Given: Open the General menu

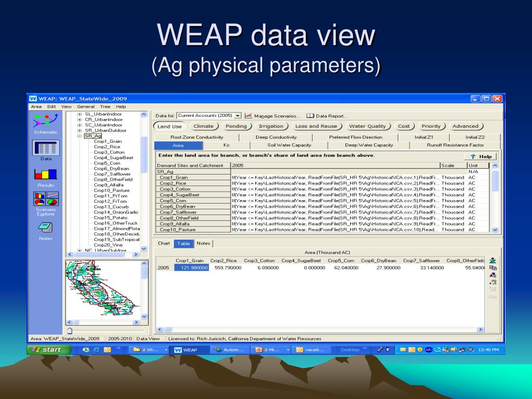Looking at the screenshot, I should [x=86, y=107].
